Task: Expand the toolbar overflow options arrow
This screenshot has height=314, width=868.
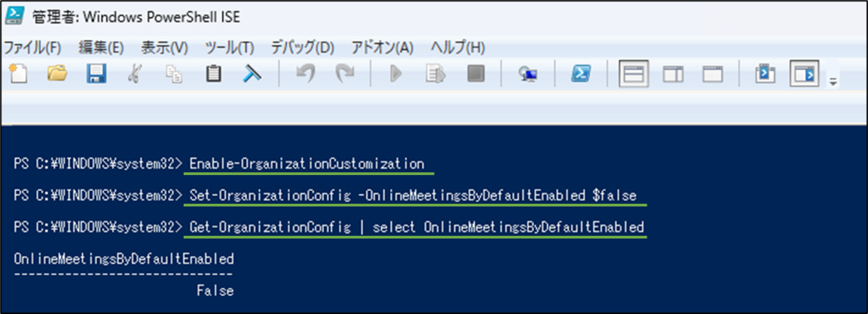Action: click(833, 80)
